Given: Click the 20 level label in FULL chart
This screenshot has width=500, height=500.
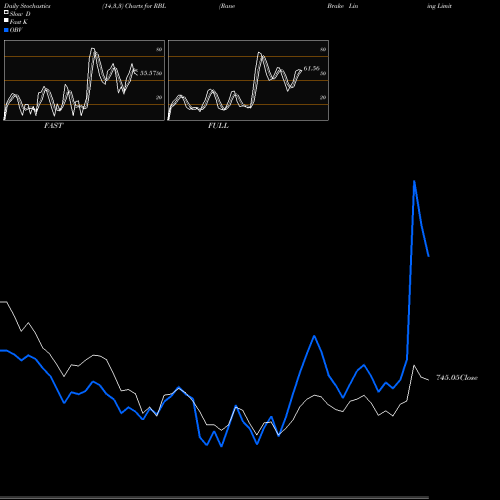Looking at the screenshot, I should [x=323, y=97].
